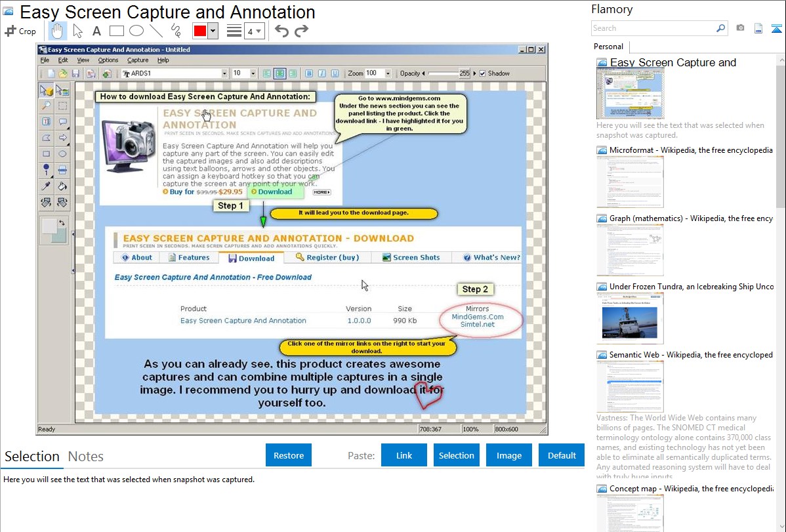Pick the eyedropper tool in left toolbox
The width and height of the screenshot is (786, 532).
46,186
